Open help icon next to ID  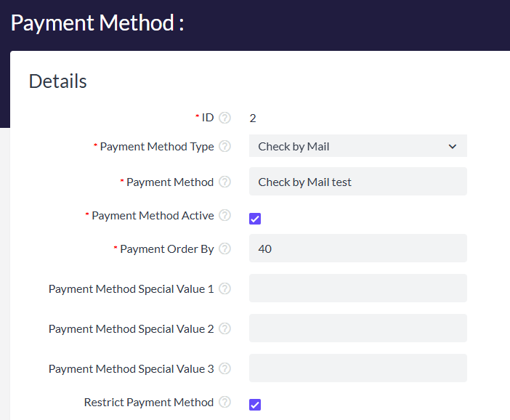point(224,118)
